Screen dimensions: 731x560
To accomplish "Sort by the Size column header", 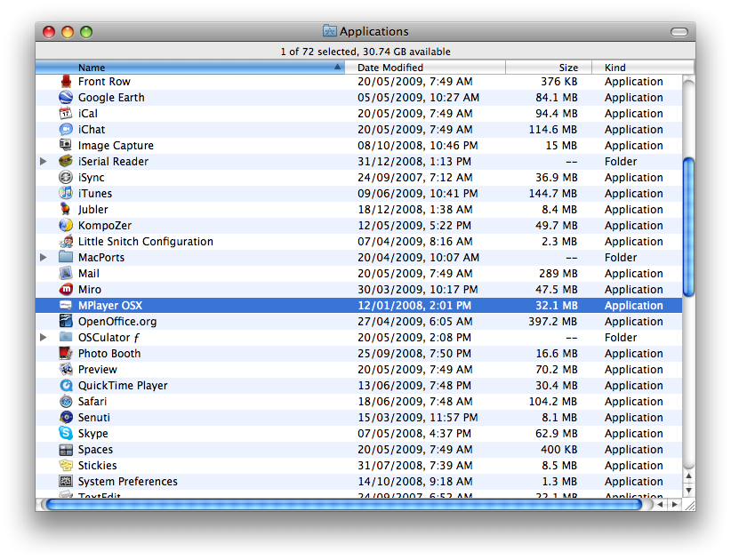I will (x=567, y=67).
